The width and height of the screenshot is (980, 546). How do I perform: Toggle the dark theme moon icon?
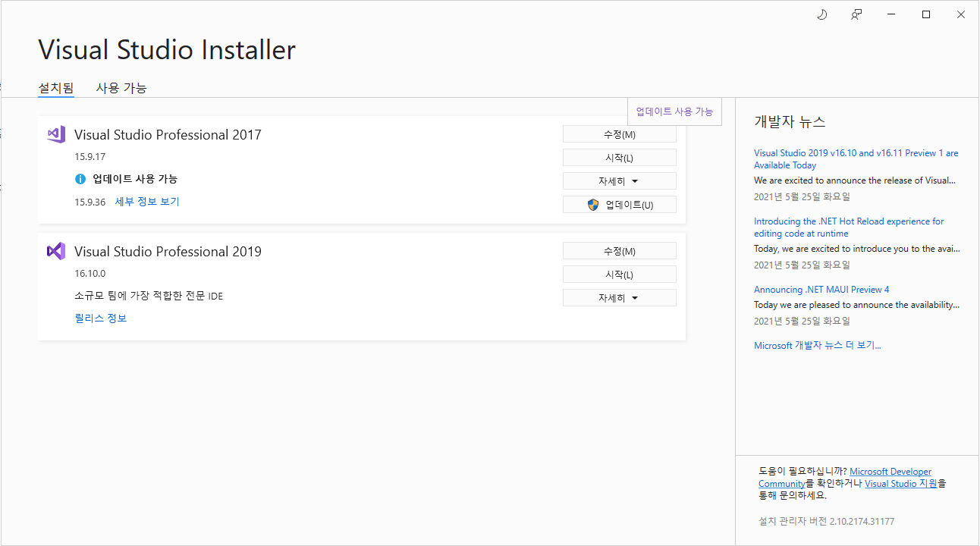point(821,14)
